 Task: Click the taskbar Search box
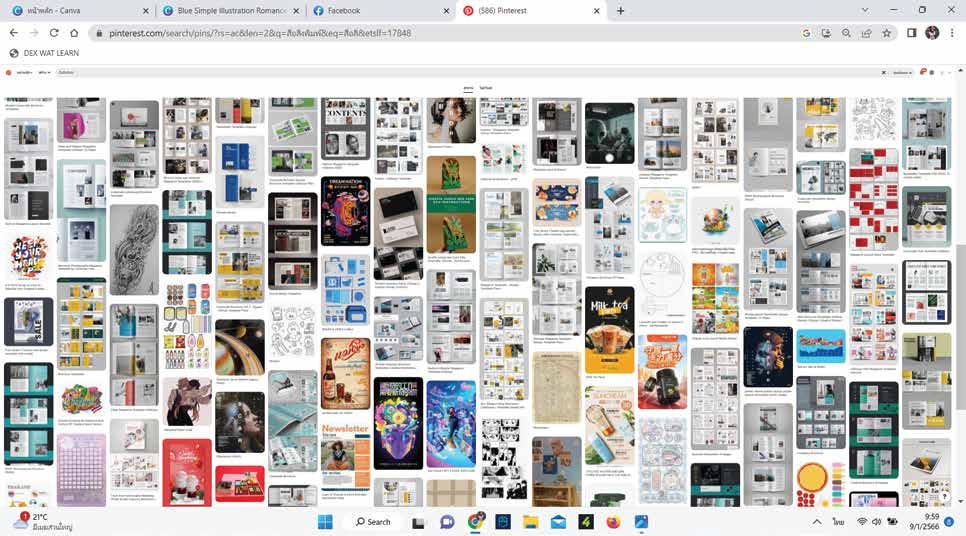coord(373,522)
